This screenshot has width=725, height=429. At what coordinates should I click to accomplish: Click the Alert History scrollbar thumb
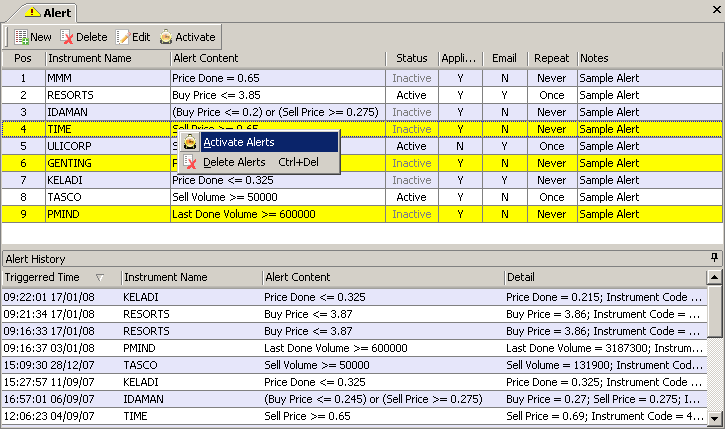point(714,311)
